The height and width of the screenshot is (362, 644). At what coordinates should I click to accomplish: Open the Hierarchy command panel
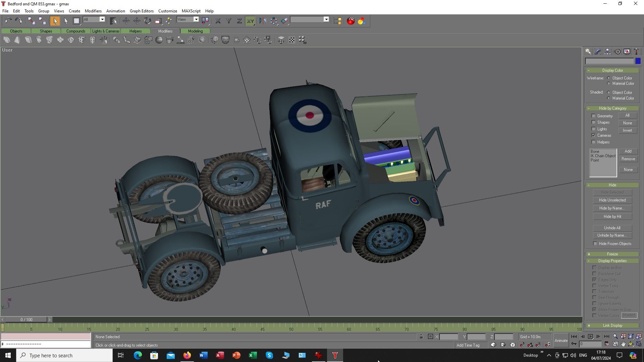[x=607, y=52]
